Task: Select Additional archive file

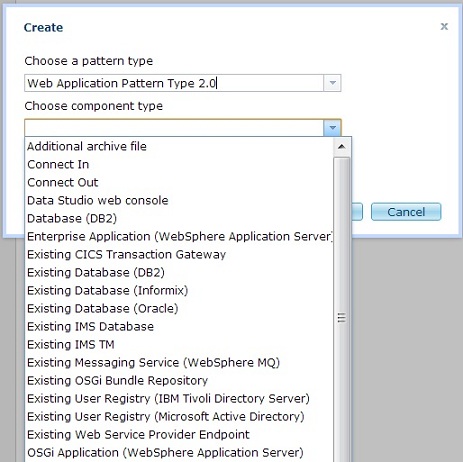Action: [179, 146]
